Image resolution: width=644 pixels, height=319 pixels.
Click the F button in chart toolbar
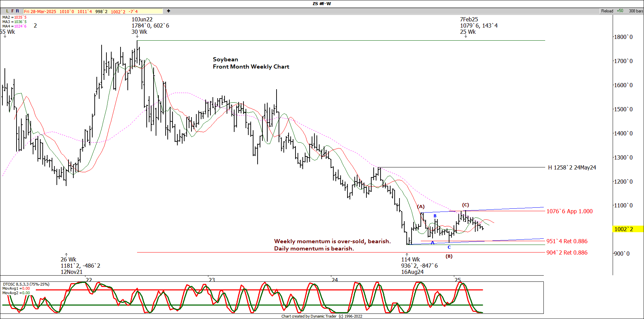click(12, 11)
